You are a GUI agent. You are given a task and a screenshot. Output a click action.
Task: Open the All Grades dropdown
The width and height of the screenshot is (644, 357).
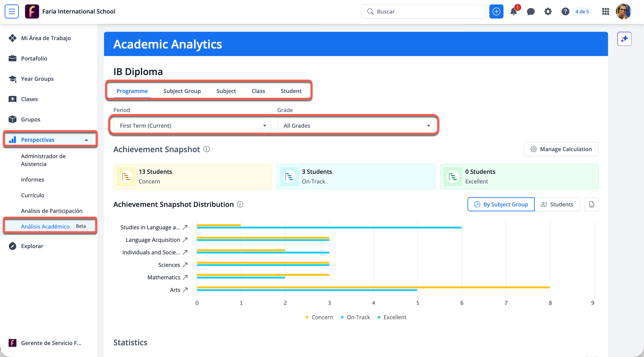point(356,126)
